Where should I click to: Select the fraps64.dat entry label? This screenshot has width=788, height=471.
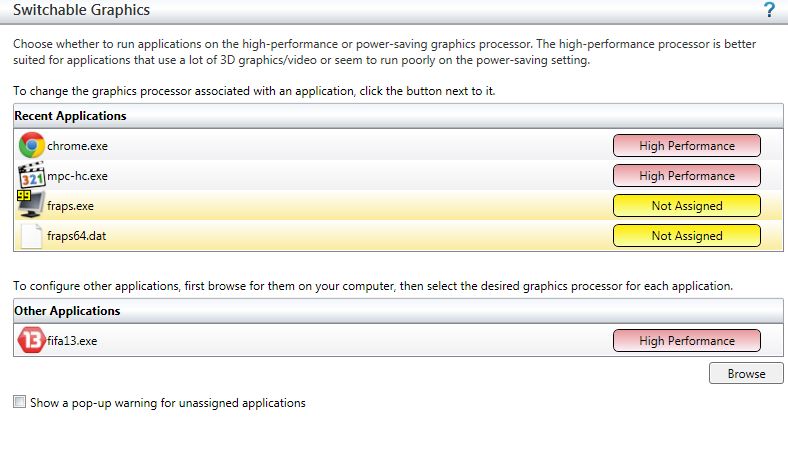coord(76,236)
